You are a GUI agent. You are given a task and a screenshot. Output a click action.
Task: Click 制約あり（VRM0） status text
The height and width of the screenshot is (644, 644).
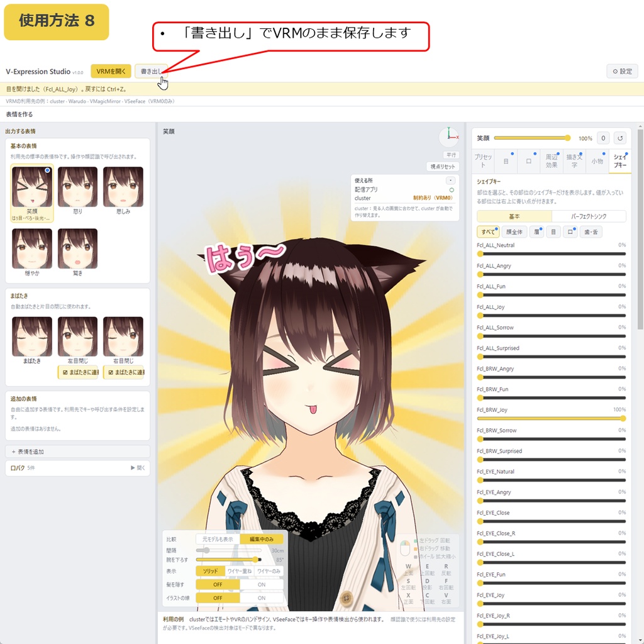[x=433, y=198]
